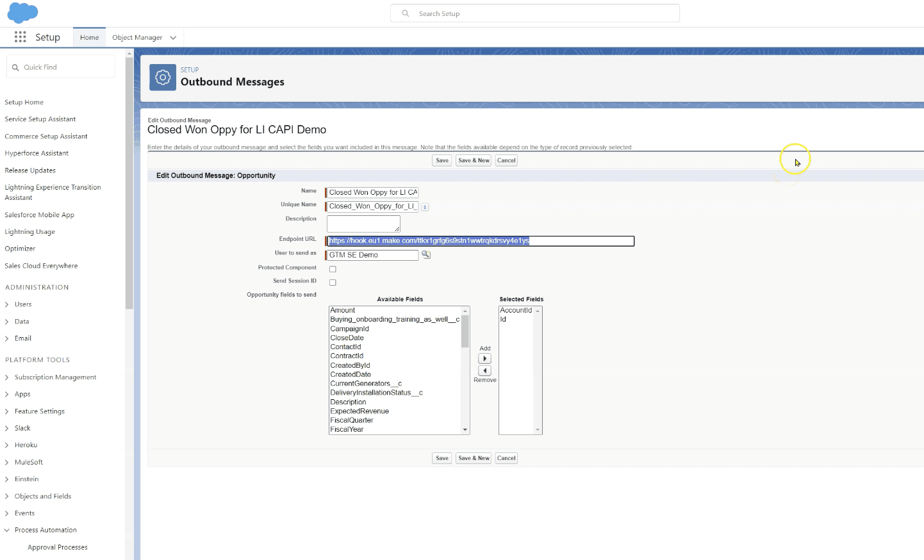Switch to the Home tab

pos(89,37)
